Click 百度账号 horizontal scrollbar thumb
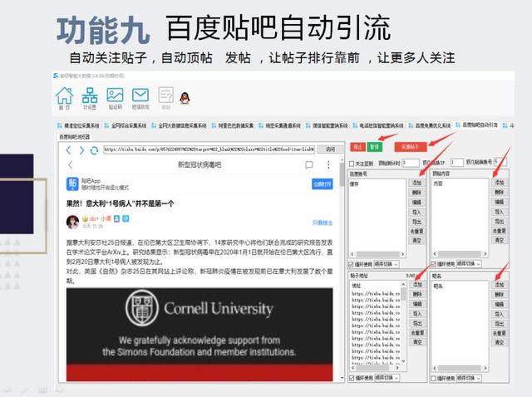The height and width of the screenshot is (397, 532). click(377, 254)
